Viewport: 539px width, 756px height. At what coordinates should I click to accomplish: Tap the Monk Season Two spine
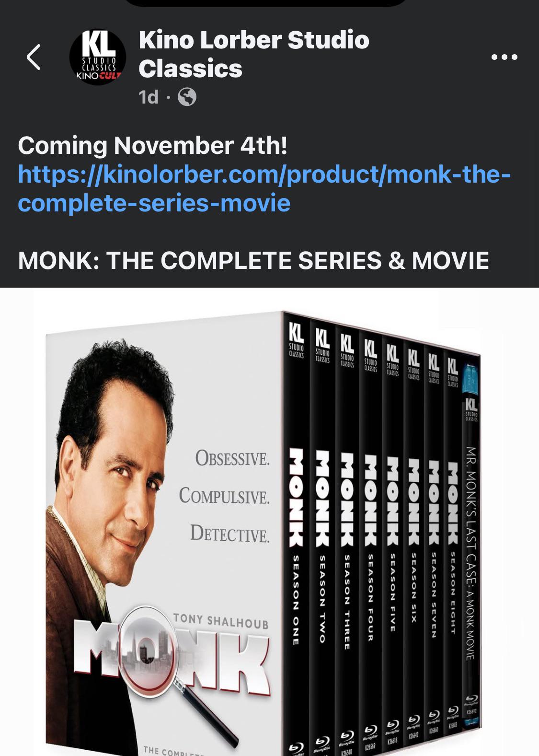point(322,532)
